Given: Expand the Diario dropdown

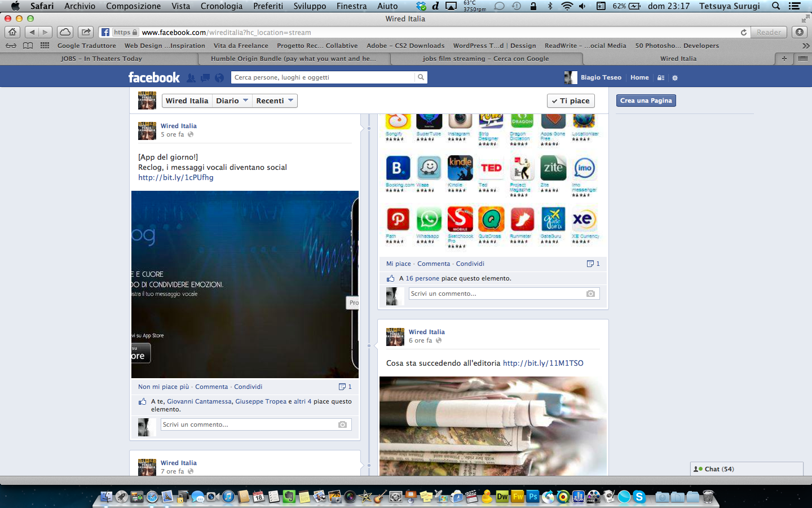Looking at the screenshot, I should (x=232, y=100).
